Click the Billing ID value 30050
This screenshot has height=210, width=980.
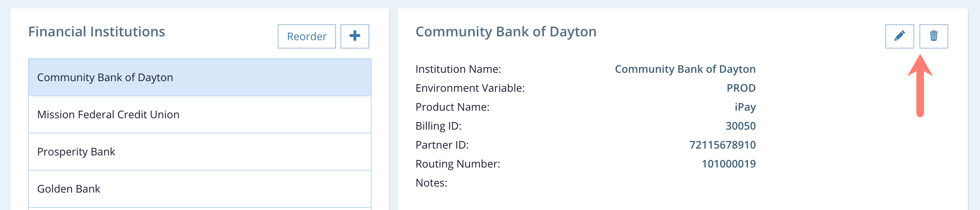740,126
